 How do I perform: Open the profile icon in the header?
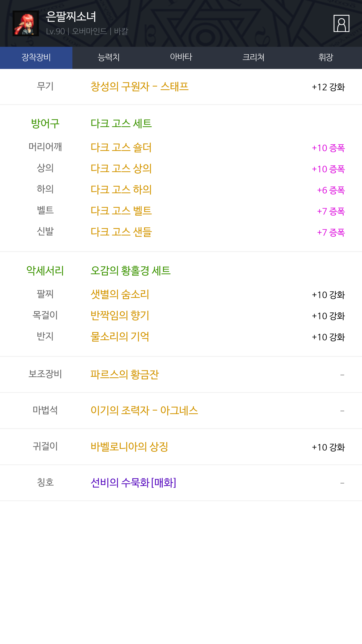[x=341, y=23]
